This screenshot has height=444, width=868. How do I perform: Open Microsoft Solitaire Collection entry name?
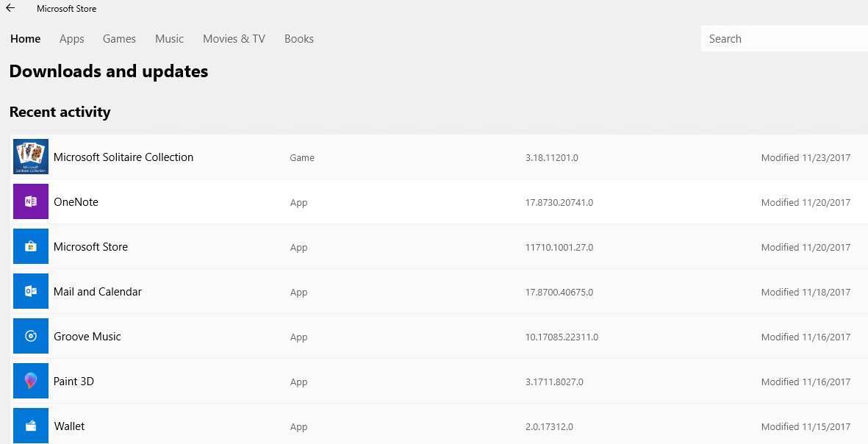point(123,157)
